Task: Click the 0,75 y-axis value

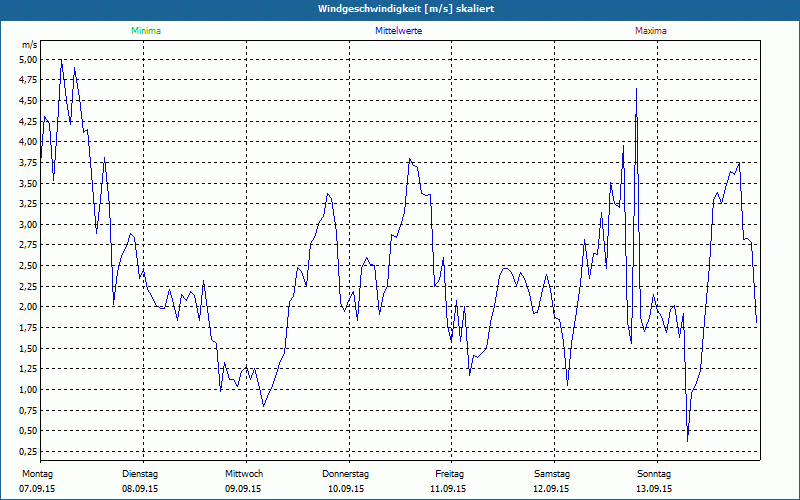Action: (29, 410)
